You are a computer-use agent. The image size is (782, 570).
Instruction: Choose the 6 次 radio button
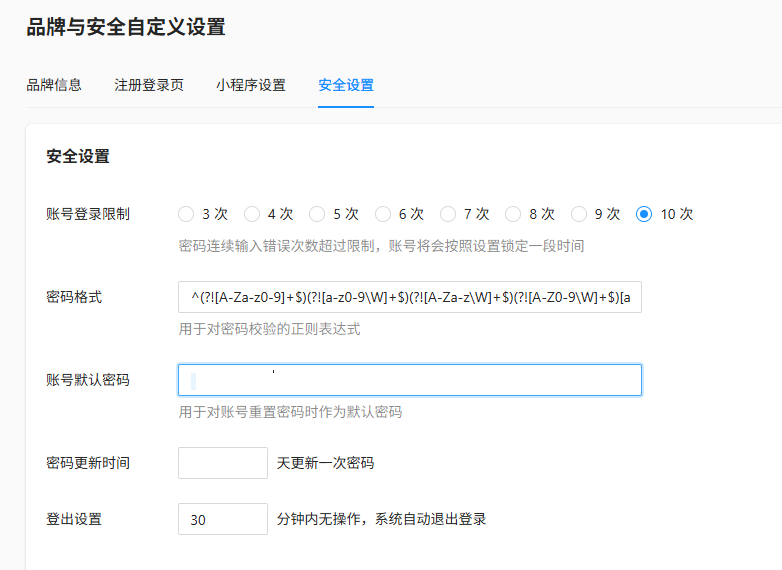click(x=383, y=214)
